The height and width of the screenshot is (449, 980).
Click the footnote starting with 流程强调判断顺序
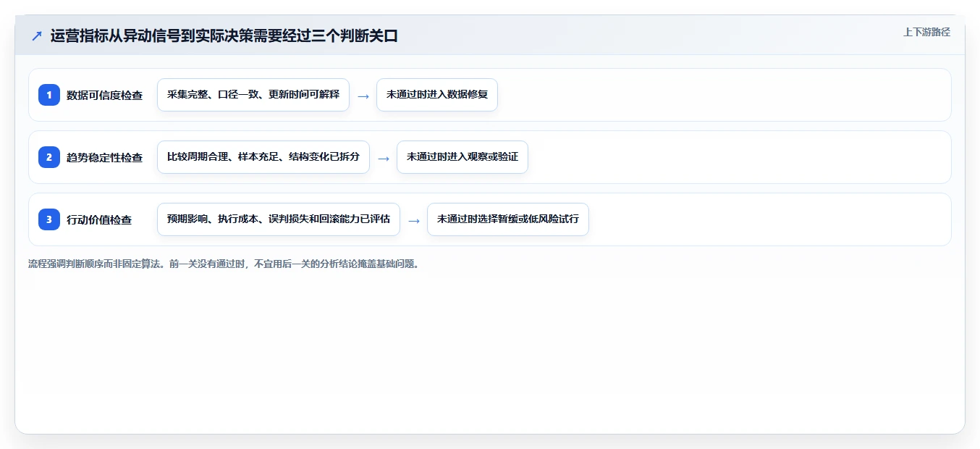224,264
